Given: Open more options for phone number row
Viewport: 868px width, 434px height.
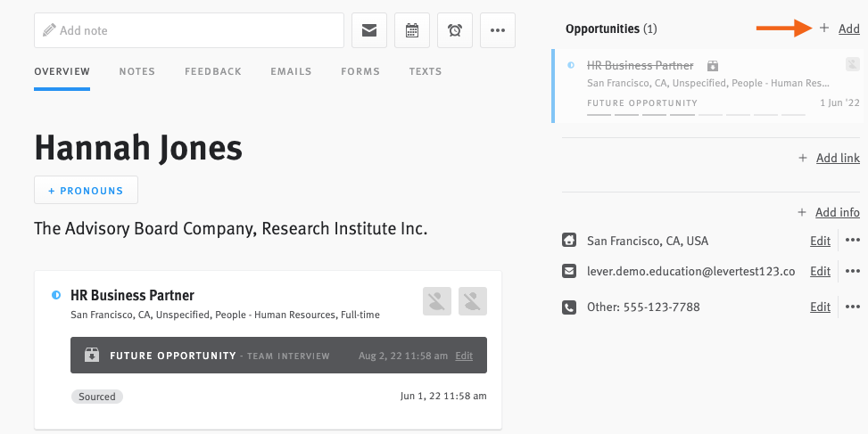Looking at the screenshot, I should coord(853,307).
